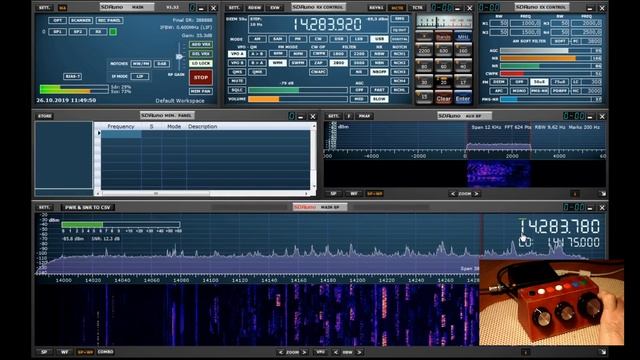Click radio controller video thumbnail

(x=551, y=302)
